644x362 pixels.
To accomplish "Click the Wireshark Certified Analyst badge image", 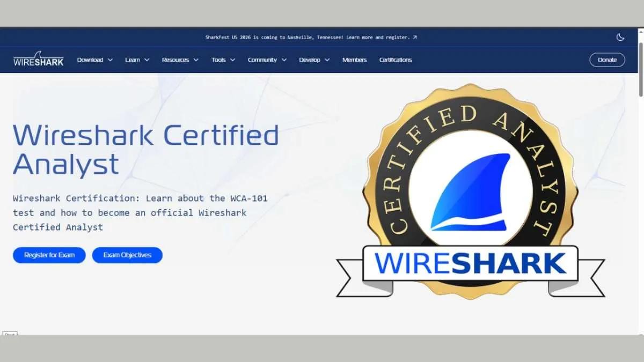I will 471,191.
